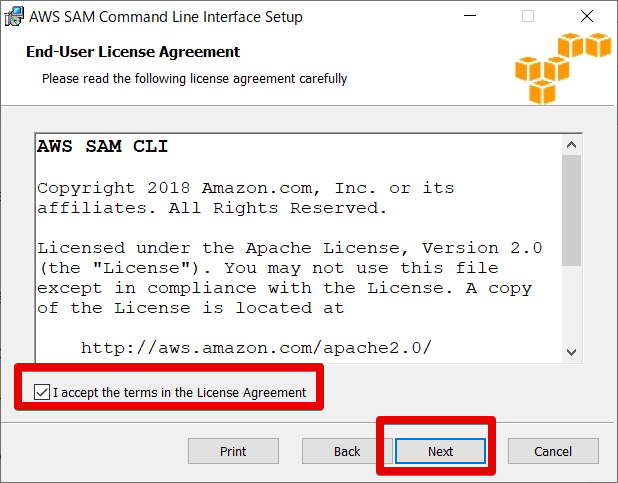
Task: Click the Copyright 2018 Amazon.com line
Action: [245, 188]
